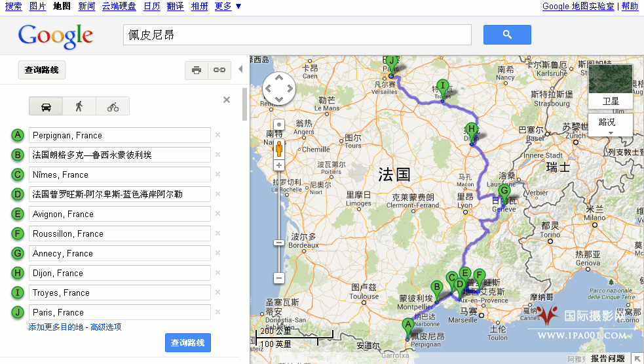
Task: Open the 帮助 help link
Action: point(630,6)
